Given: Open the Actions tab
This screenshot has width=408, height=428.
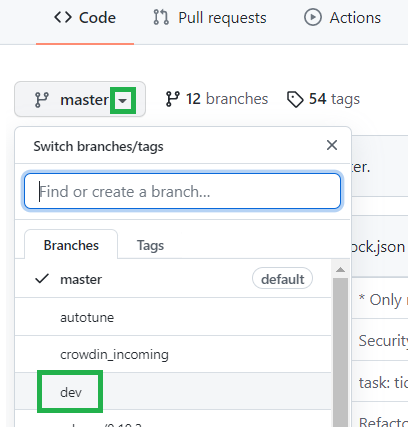Looking at the screenshot, I should [342, 18].
